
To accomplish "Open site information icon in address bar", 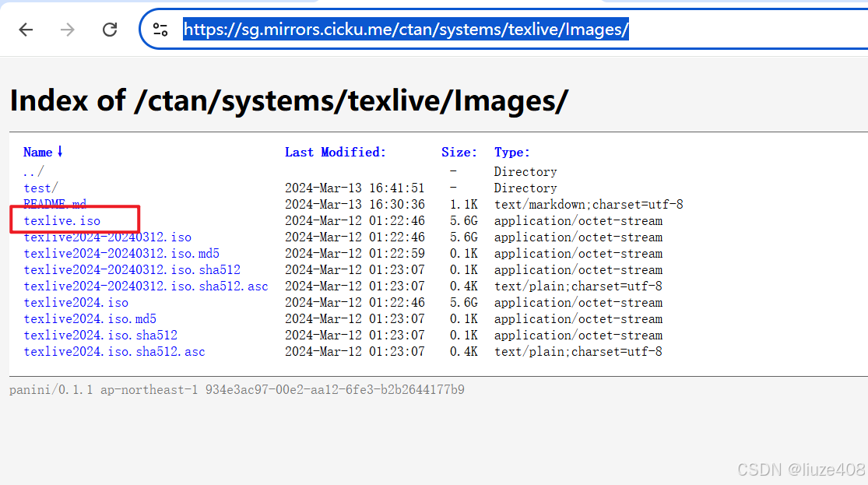I will pos(160,30).
